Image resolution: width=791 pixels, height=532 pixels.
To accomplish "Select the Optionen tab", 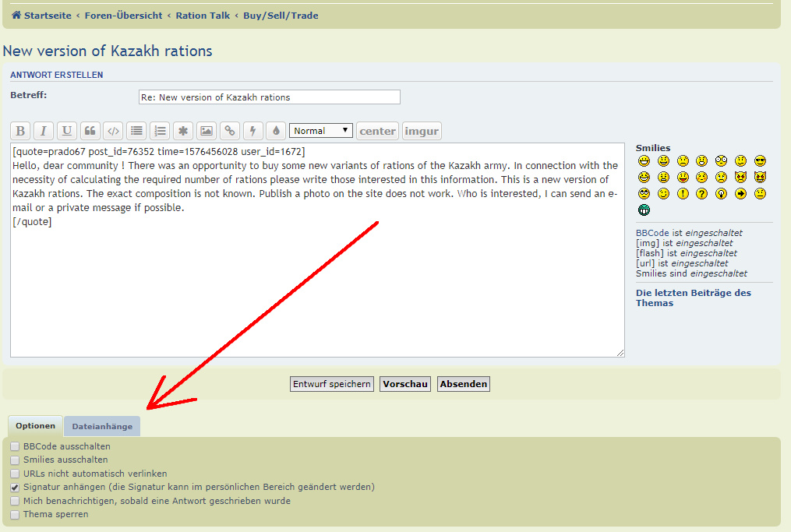I will [36, 426].
